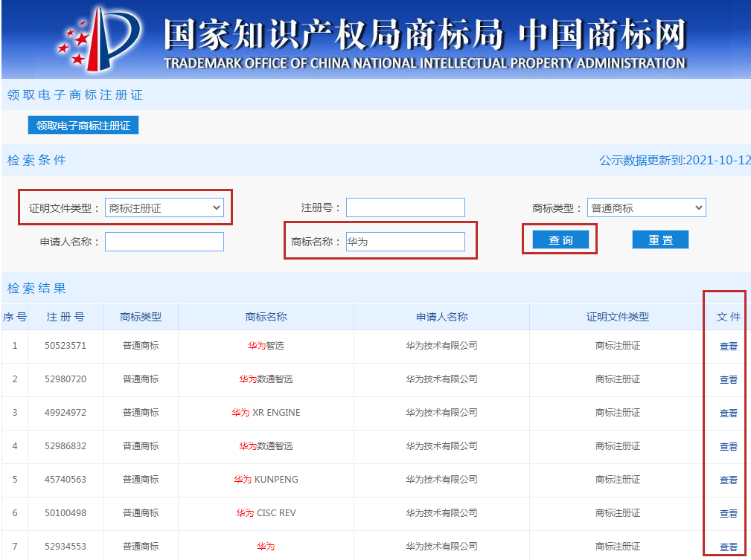
Task: Click 华为数通智选 in row 52986832
Action: tap(266, 446)
